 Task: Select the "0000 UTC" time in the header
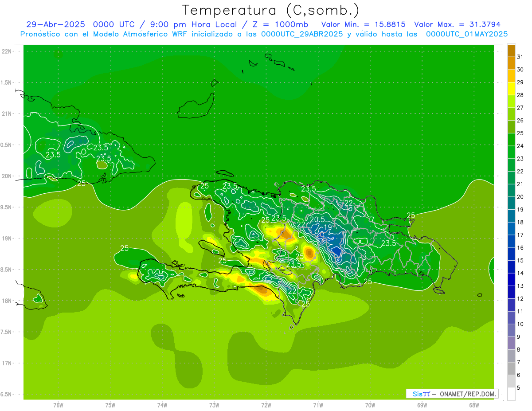click(x=113, y=24)
